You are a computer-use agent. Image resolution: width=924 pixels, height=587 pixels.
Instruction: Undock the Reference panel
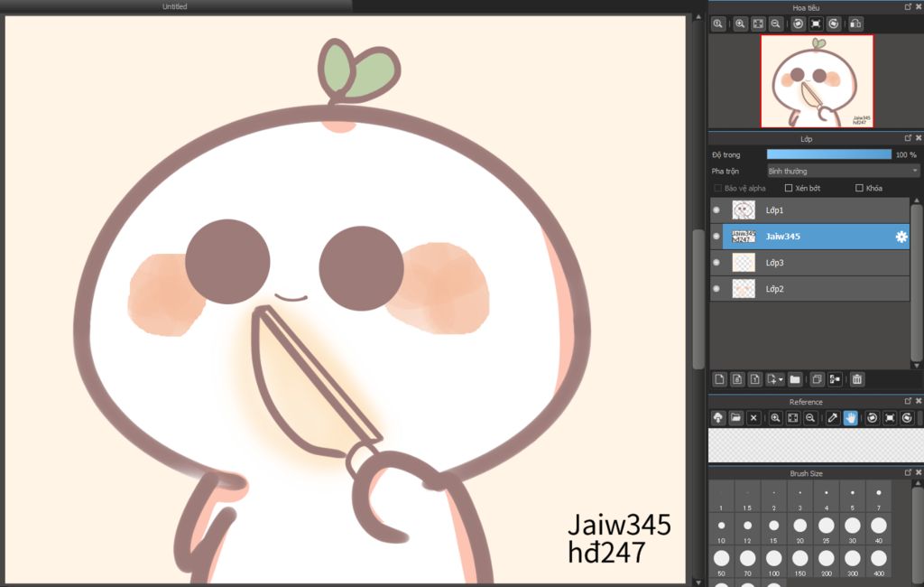tap(908, 401)
